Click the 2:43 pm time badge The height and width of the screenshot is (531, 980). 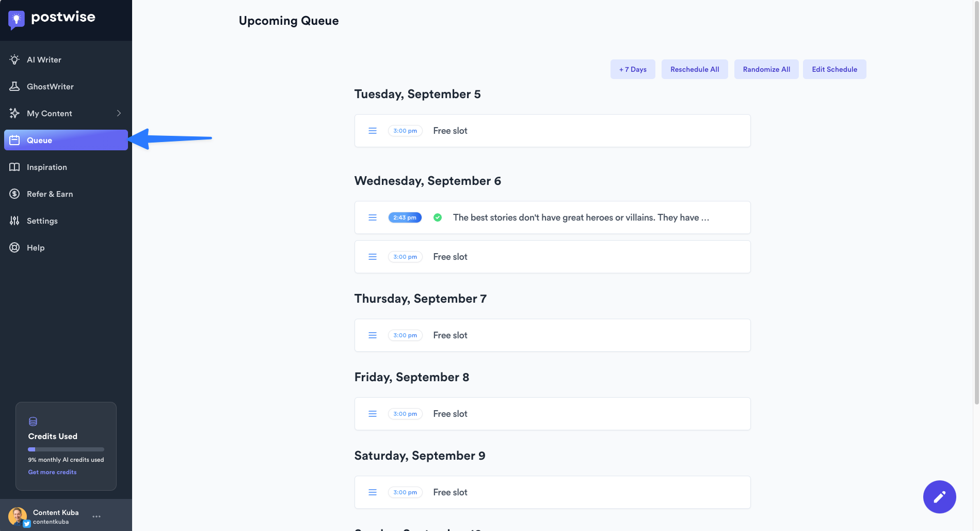(405, 217)
